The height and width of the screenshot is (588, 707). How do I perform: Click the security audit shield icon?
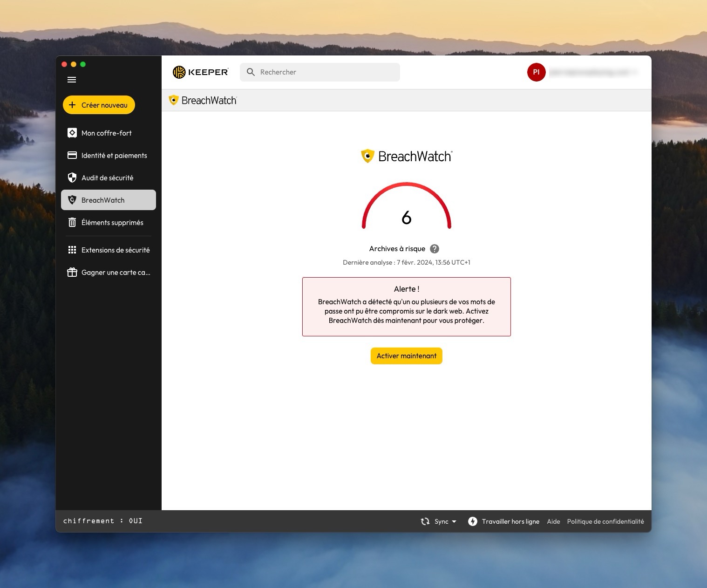pyautogui.click(x=72, y=178)
